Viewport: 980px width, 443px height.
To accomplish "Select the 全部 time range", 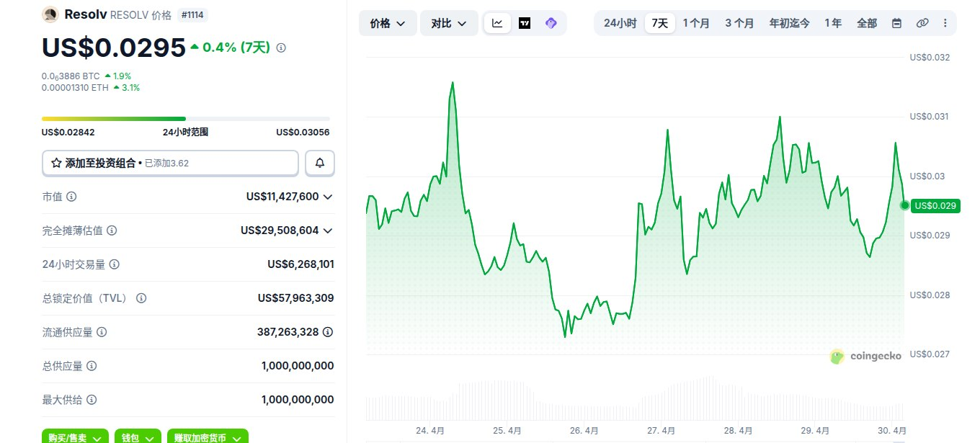I will [867, 23].
